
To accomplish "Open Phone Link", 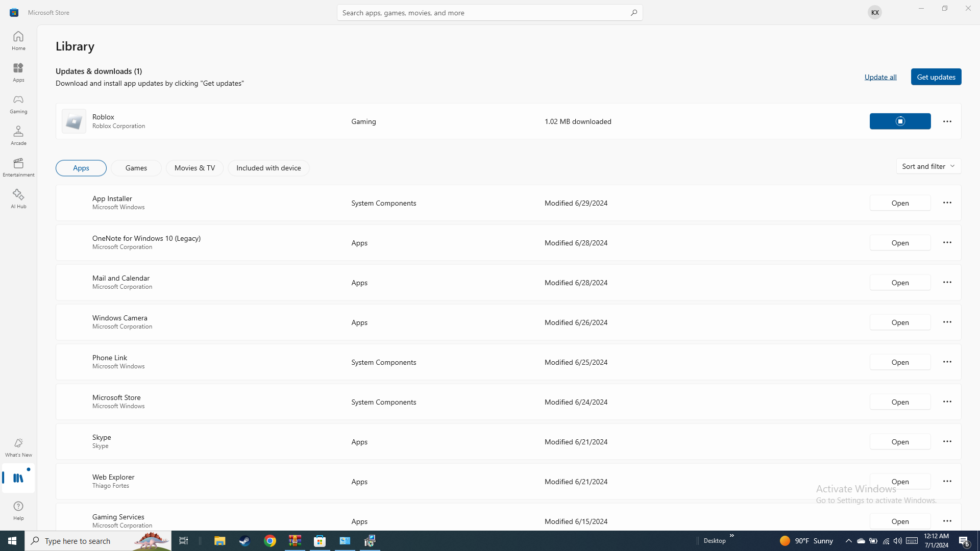I will point(900,362).
